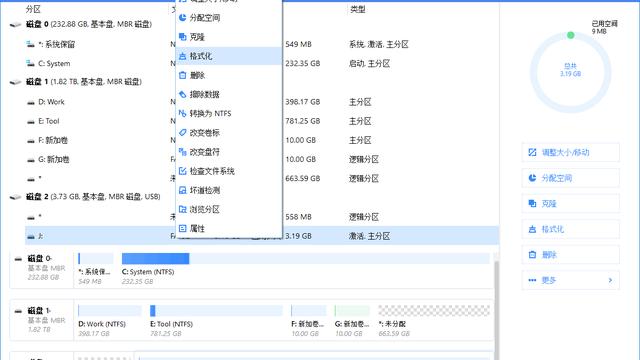This screenshot has width=640, height=360.
Task: Click the 删除 button in the right panel
Action: (570, 255)
